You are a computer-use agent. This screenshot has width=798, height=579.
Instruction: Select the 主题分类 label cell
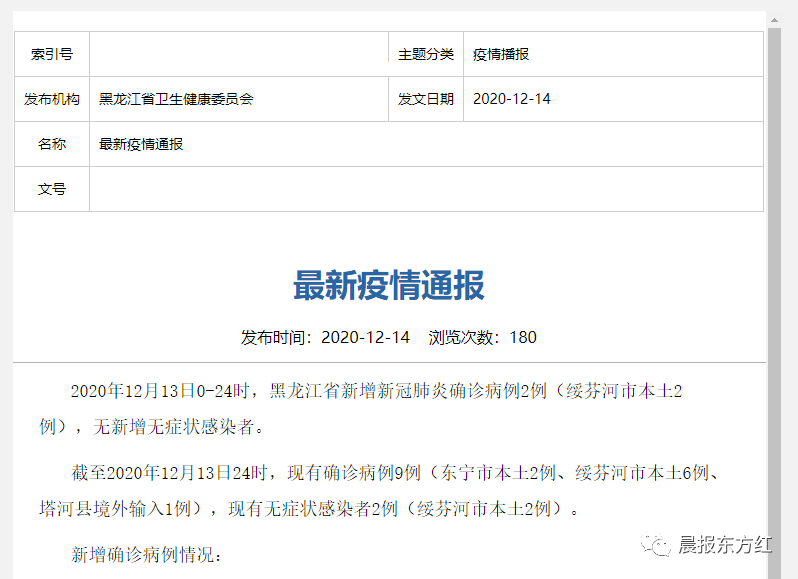[x=426, y=54]
